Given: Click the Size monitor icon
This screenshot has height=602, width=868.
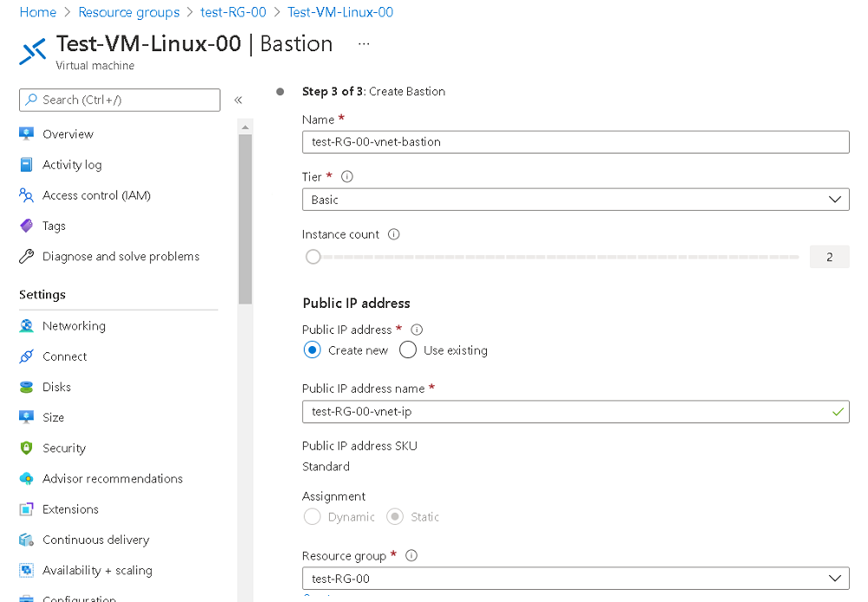Looking at the screenshot, I should point(26,417).
